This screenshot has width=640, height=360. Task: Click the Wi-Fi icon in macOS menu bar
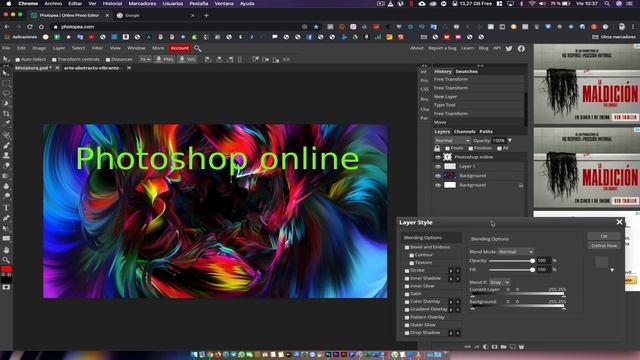(x=532, y=4)
